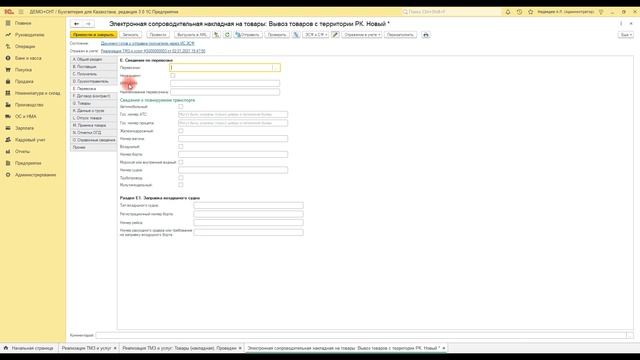Open the lightbulb tips icon in title bar
Image resolution: width=640 pixels, height=360 pixels.
[601, 12]
